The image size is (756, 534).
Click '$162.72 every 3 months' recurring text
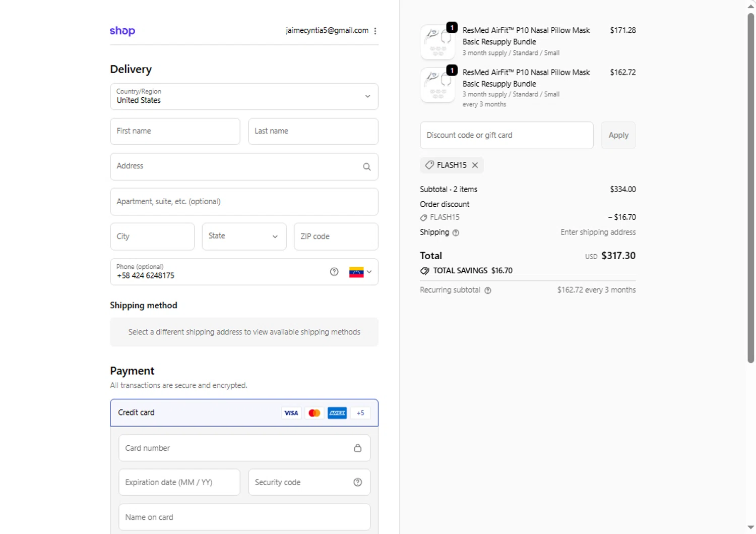click(x=596, y=290)
